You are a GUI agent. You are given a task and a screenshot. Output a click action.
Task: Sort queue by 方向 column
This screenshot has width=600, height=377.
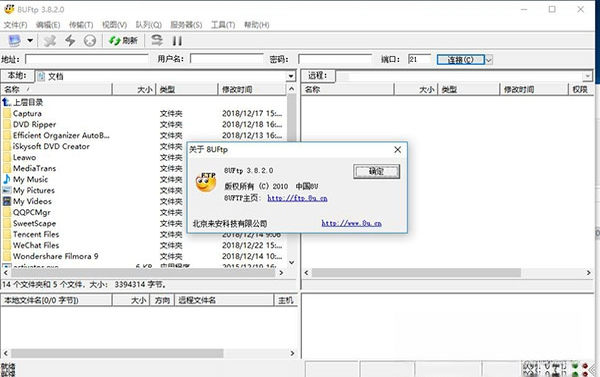pyautogui.click(x=162, y=300)
